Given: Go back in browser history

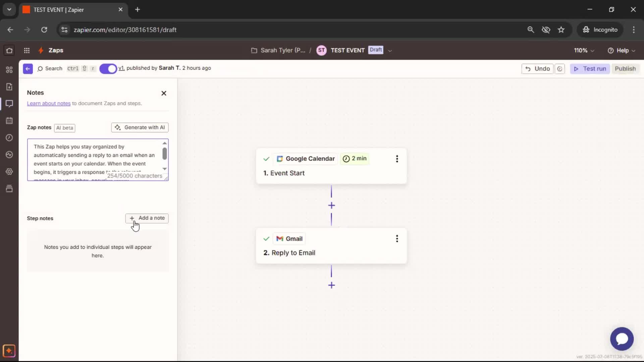Looking at the screenshot, I should 10,29.
